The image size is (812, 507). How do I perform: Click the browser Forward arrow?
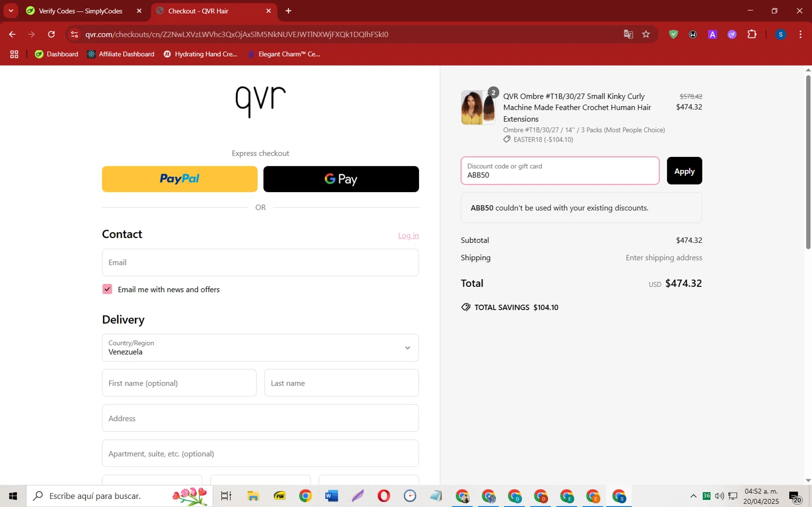[31, 34]
